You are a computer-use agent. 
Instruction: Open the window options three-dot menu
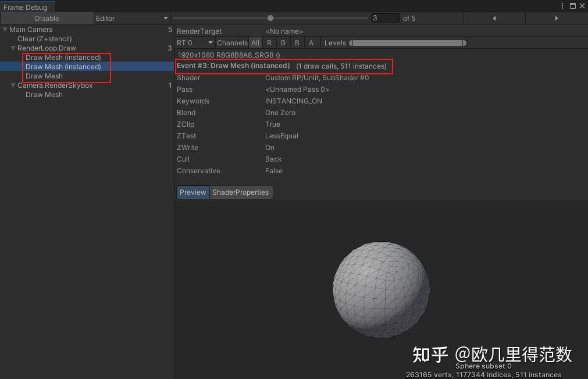561,5
